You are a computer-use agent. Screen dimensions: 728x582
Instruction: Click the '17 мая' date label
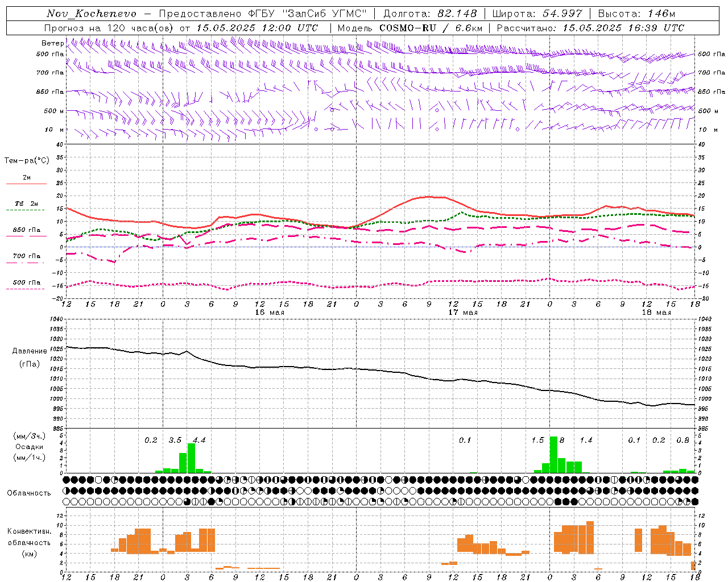coord(463,313)
